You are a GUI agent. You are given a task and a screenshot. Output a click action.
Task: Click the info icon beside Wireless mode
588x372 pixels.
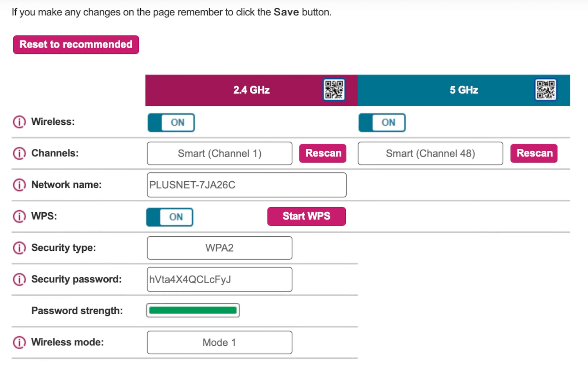pos(19,342)
